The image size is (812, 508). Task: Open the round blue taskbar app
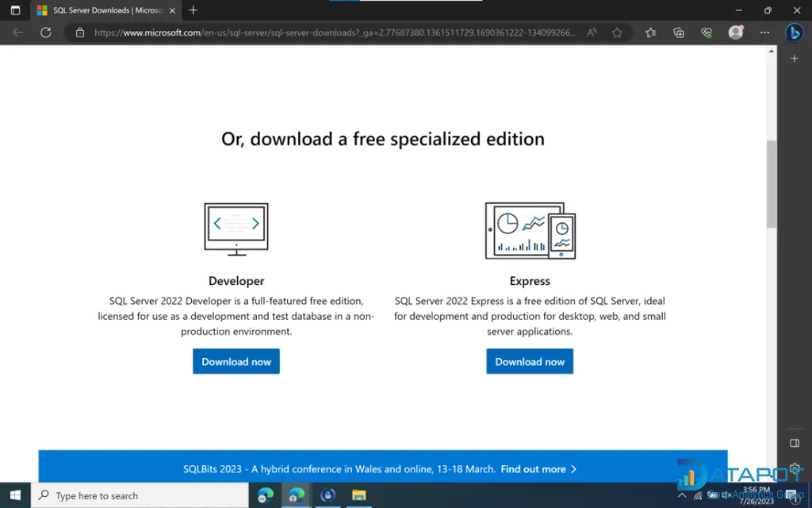tap(327, 495)
